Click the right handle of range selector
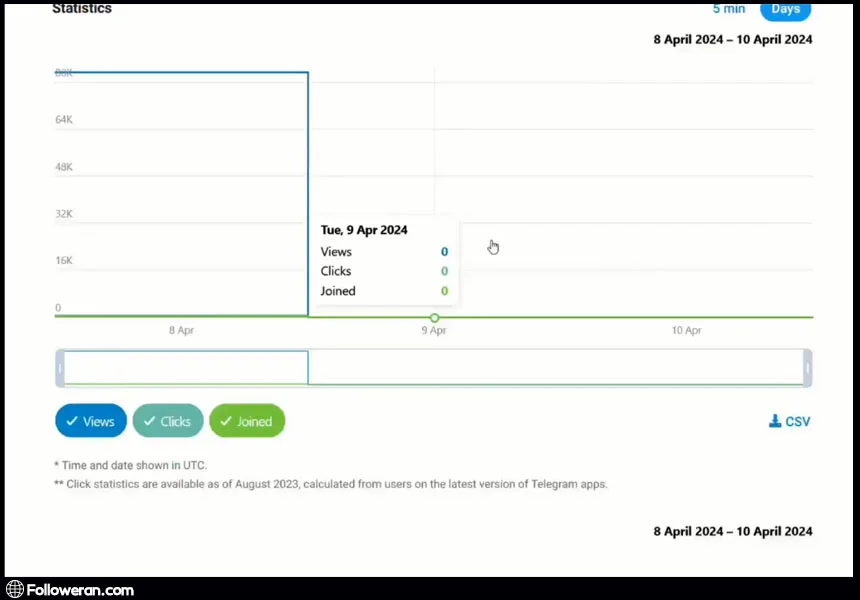This screenshot has height=600, width=860. (x=807, y=368)
